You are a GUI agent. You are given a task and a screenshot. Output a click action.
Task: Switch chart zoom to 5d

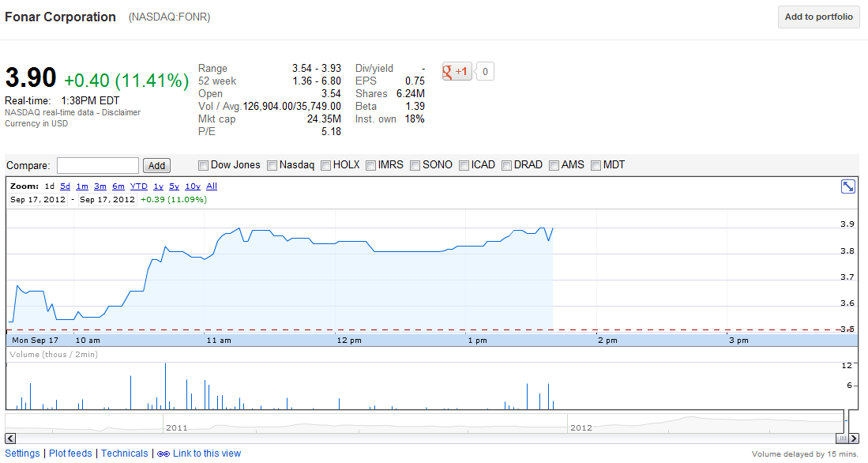[x=66, y=186]
